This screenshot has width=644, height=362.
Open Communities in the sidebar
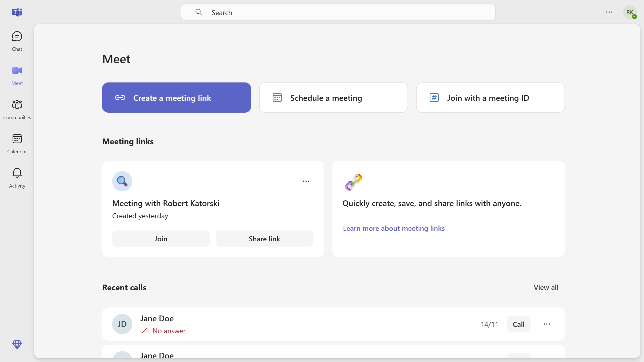17,109
